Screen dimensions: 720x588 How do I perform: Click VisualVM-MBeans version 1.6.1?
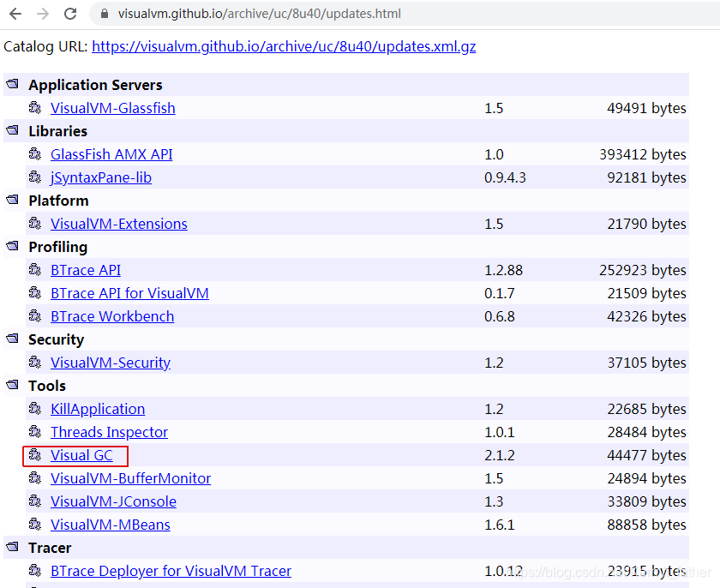pyautogui.click(x=500, y=525)
